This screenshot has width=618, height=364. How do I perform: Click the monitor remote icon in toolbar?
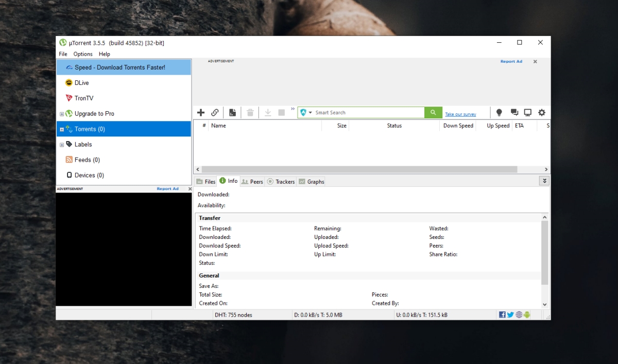pos(528,112)
